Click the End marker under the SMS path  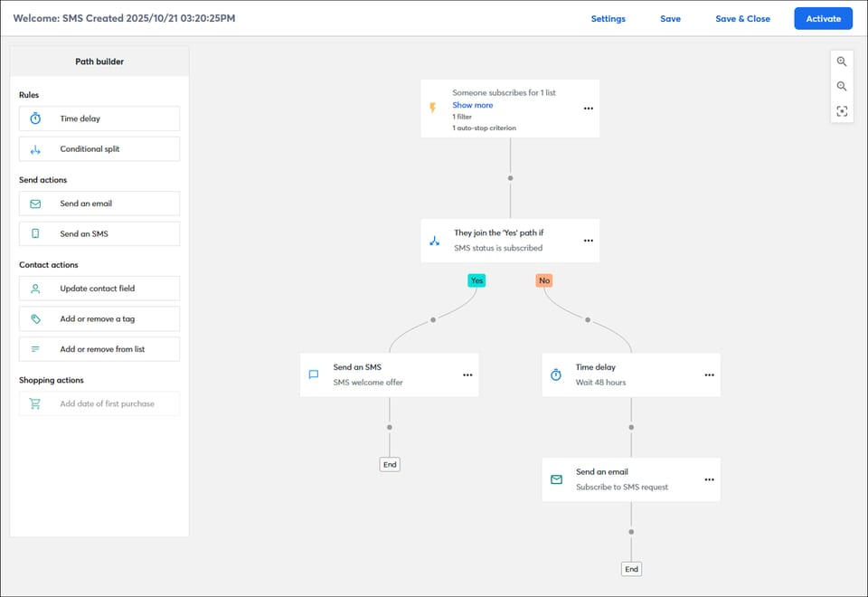(x=390, y=465)
